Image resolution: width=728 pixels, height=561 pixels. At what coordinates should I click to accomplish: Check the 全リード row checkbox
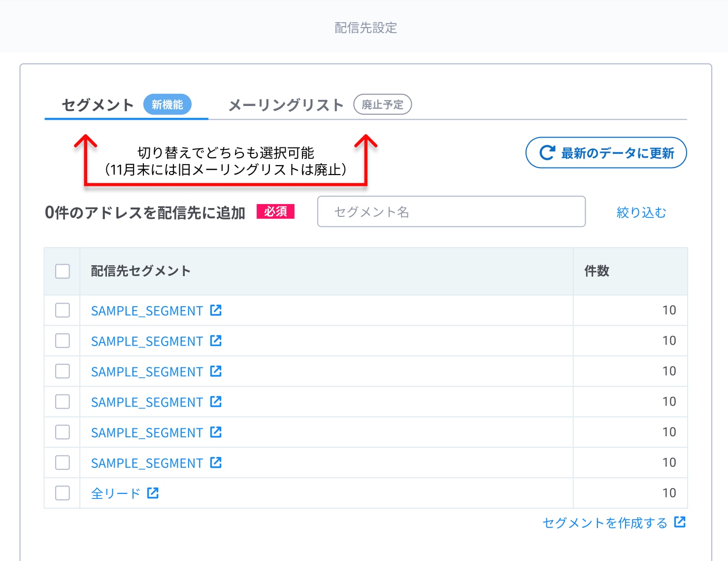(x=63, y=493)
